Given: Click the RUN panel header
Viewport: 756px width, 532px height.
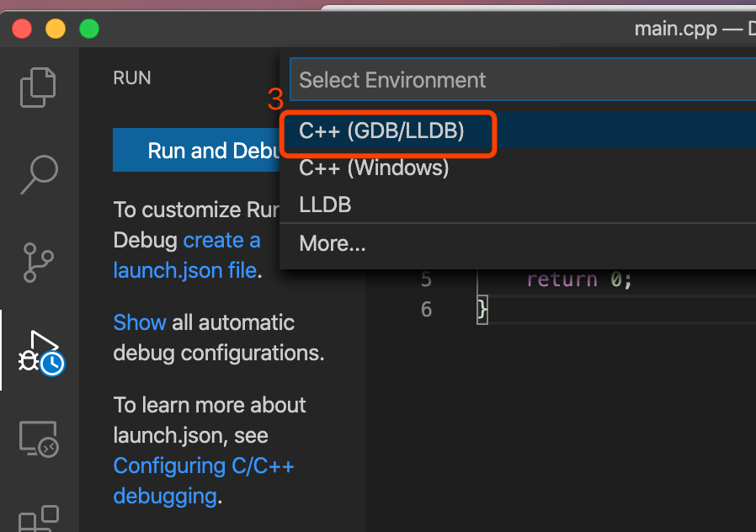Looking at the screenshot, I should pos(132,77).
